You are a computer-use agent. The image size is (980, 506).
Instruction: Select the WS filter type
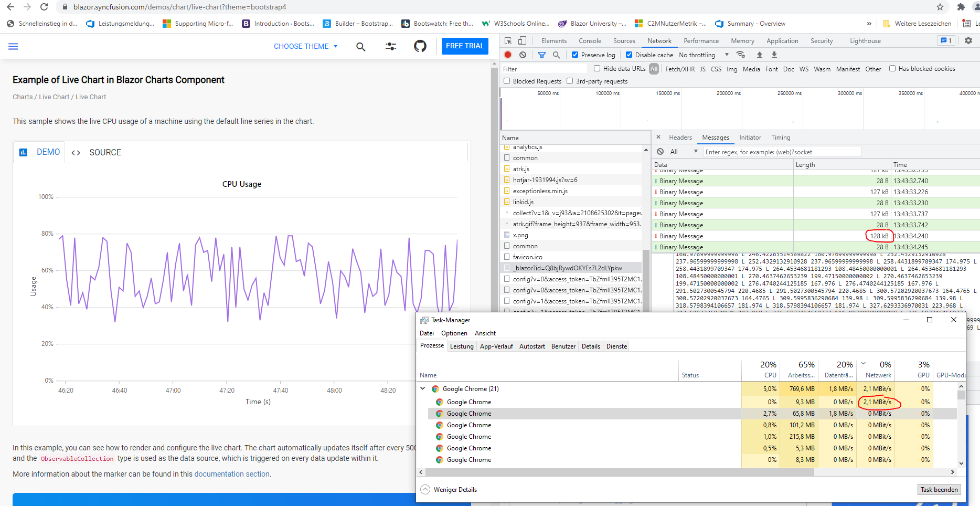(804, 69)
